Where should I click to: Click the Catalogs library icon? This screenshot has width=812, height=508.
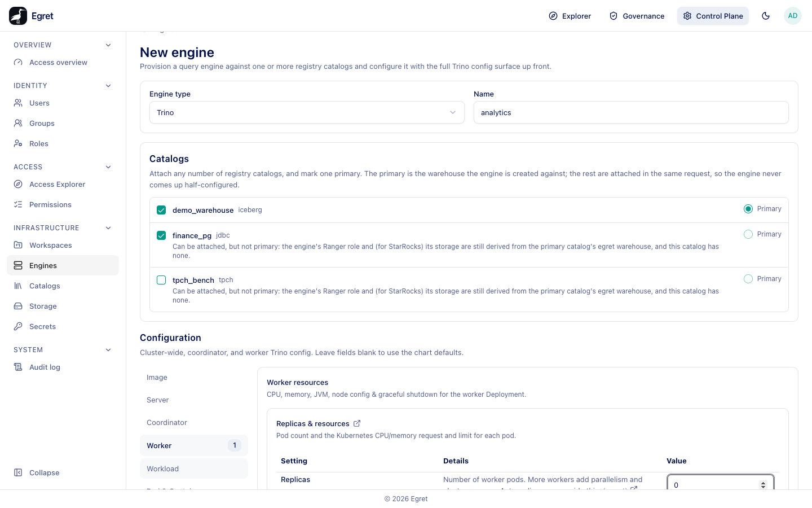pyautogui.click(x=18, y=286)
